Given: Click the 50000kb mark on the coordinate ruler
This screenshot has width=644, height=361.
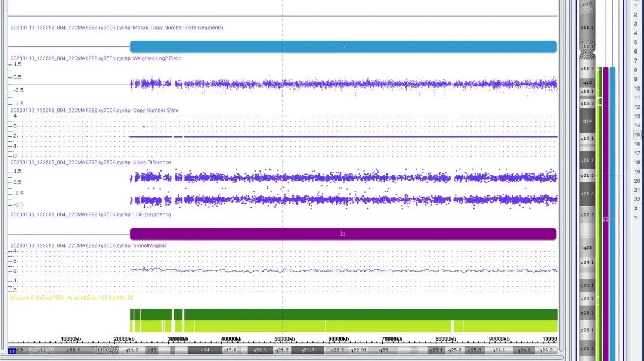Looking at the screenshot, I should 282,339.
